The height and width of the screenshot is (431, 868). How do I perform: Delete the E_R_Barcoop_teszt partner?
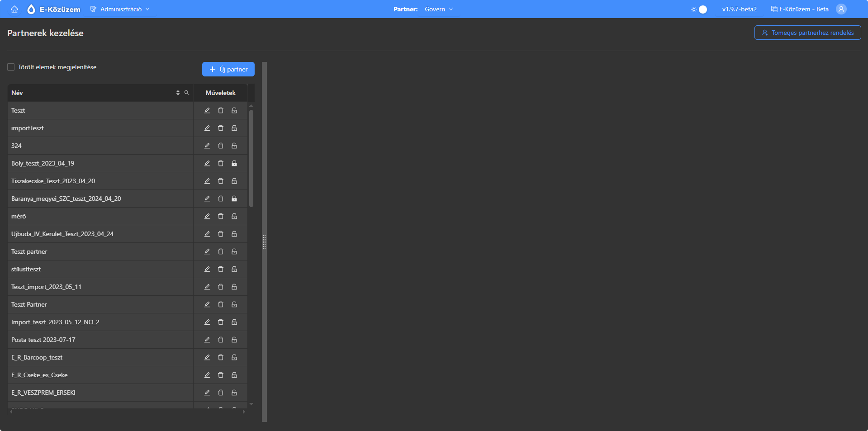(x=221, y=357)
